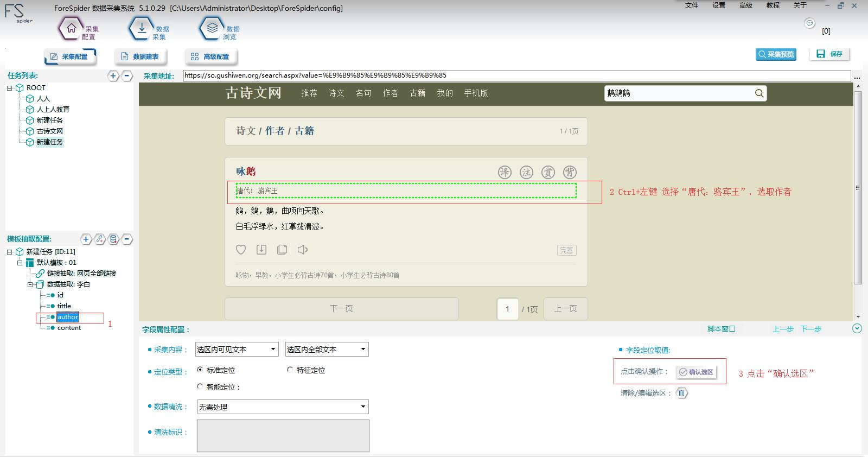Open the 教程 menu

pyautogui.click(x=773, y=5)
